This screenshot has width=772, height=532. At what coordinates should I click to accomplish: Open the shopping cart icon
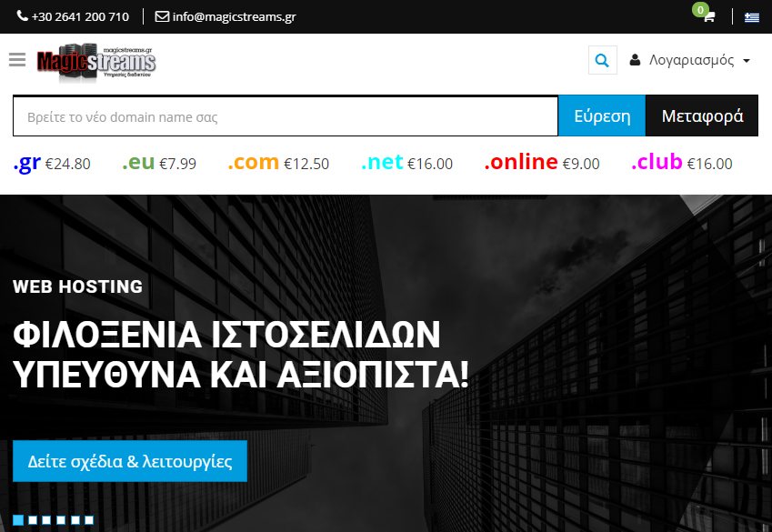tap(709, 17)
